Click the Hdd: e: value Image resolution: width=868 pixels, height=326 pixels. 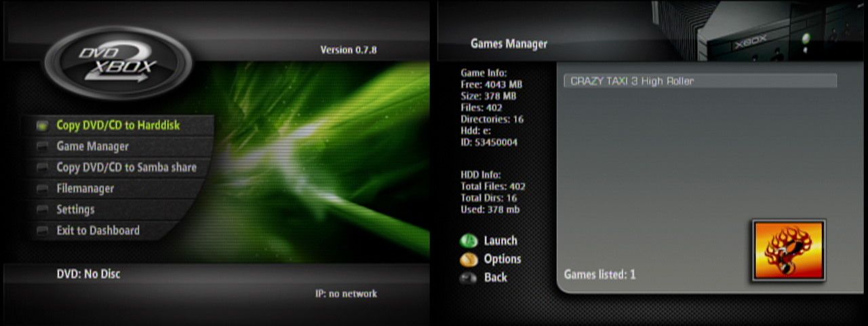475,130
